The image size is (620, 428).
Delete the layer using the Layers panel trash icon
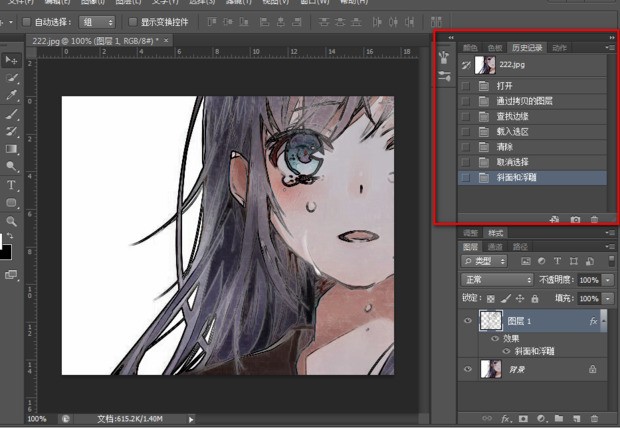(594, 418)
